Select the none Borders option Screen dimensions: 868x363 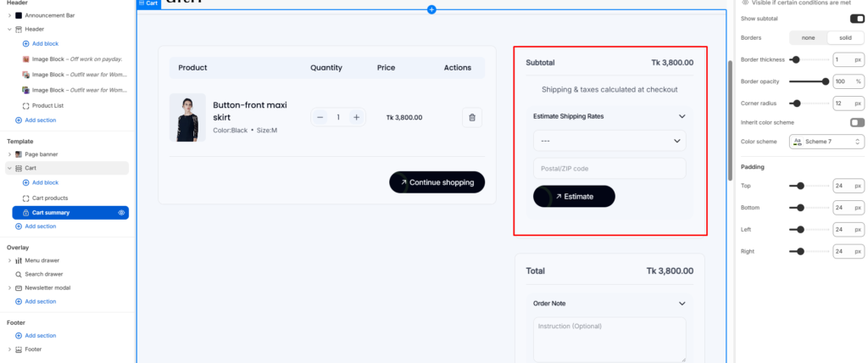808,37
